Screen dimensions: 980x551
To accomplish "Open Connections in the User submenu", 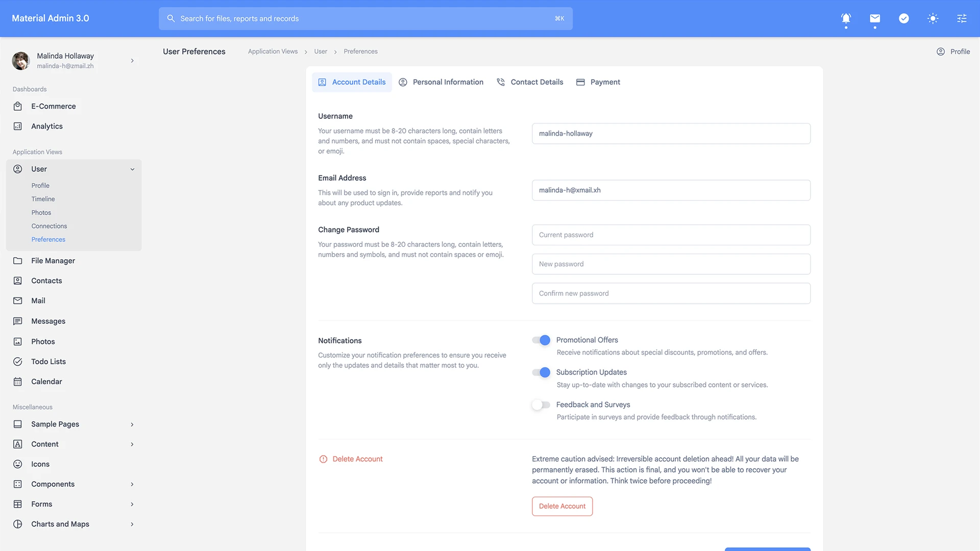I will coord(49,226).
